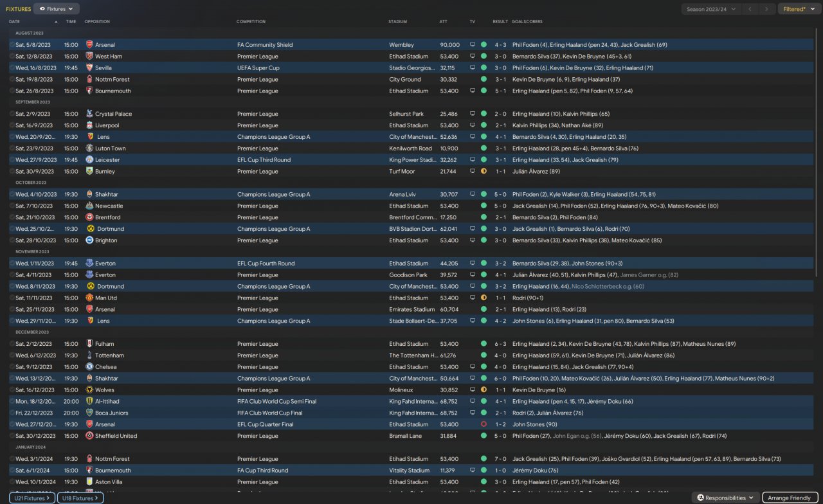Open the FA Cup Third Round link
The image size is (823, 504).
tap(263, 471)
